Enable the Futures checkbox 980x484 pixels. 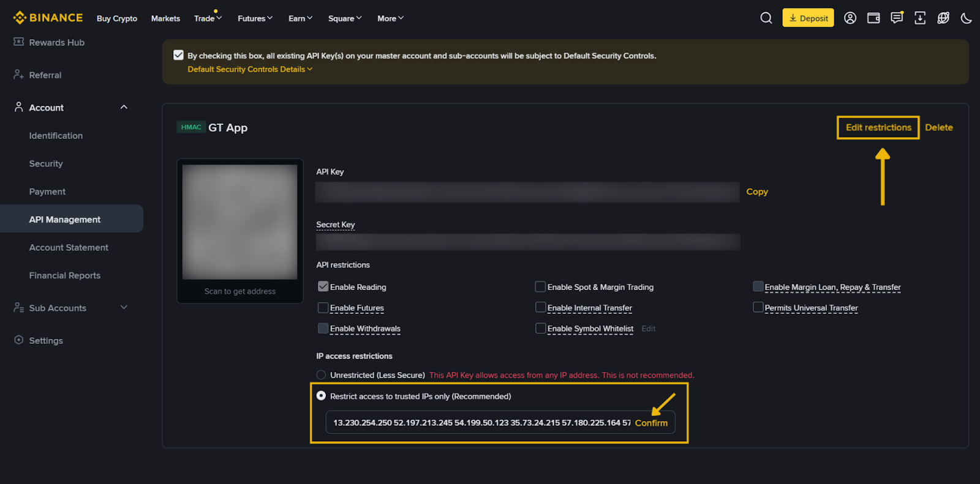tap(323, 308)
